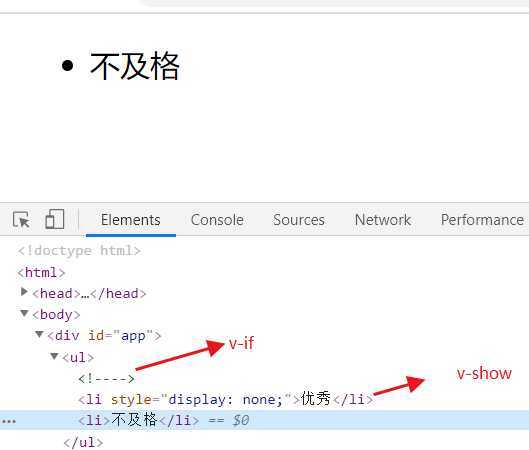Open the three-dot actions on selected row
This screenshot has width=529, height=450.
9,421
